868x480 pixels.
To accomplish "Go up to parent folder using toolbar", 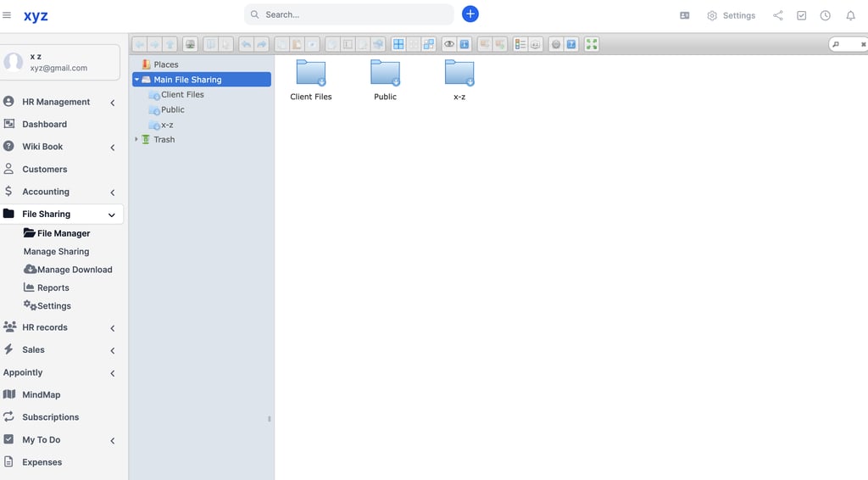I will tap(170, 44).
